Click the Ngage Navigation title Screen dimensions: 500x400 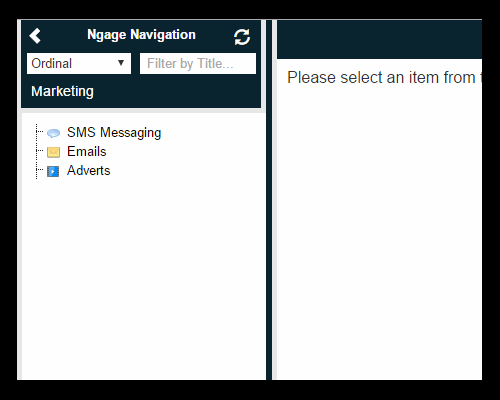[141, 35]
